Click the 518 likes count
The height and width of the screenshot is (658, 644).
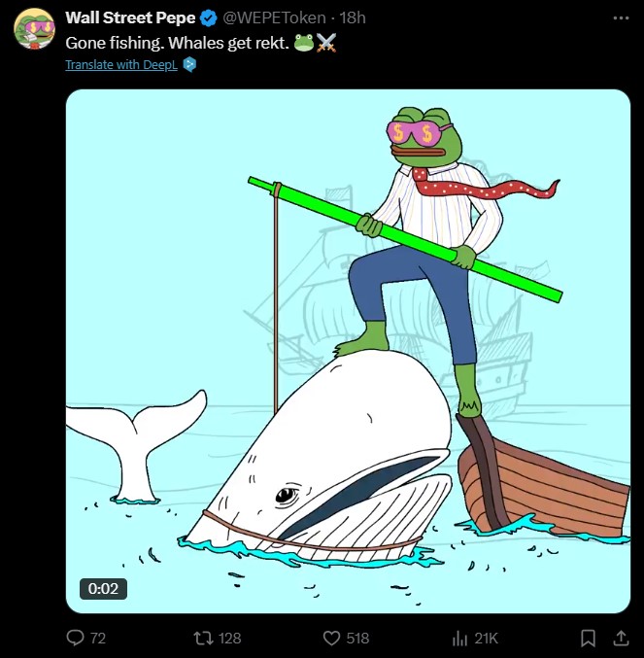click(x=357, y=639)
